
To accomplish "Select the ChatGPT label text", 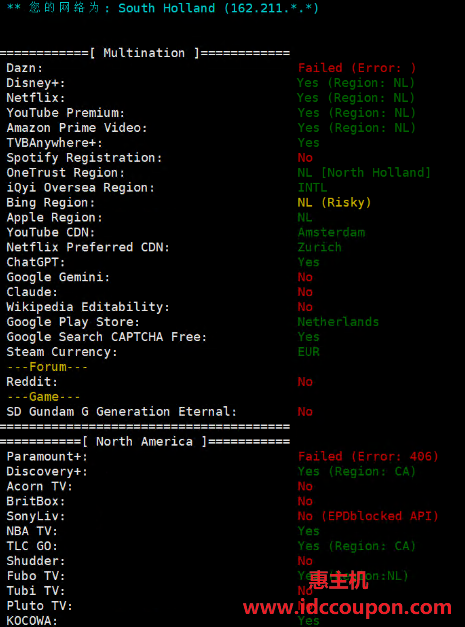I will [x=36, y=262].
